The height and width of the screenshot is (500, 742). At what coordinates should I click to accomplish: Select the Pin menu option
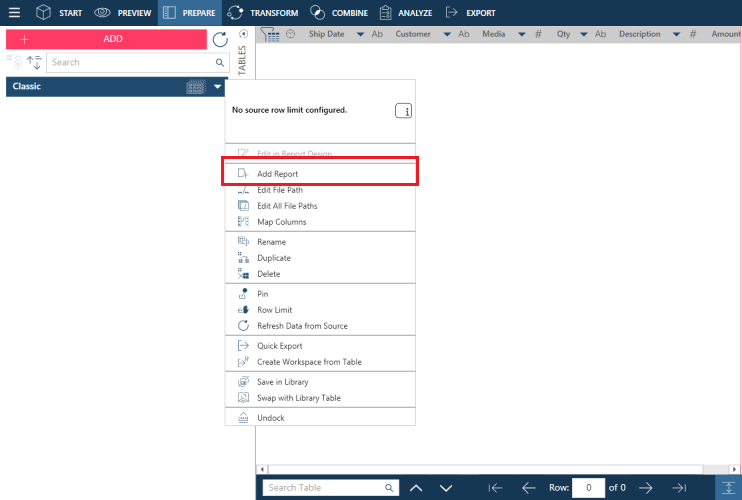[320, 294]
